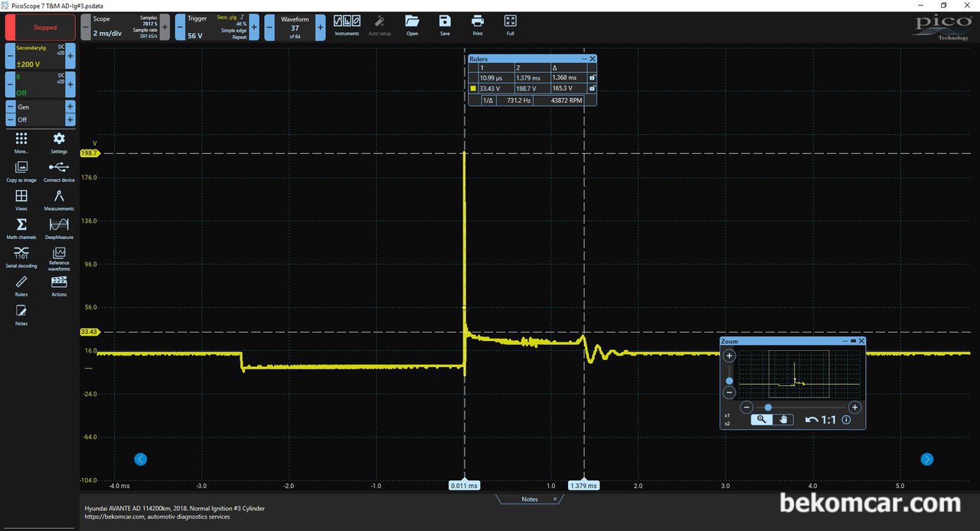Click the red Stopped capture button
Screen dimensions: 980x531
click(x=39, y=27)
